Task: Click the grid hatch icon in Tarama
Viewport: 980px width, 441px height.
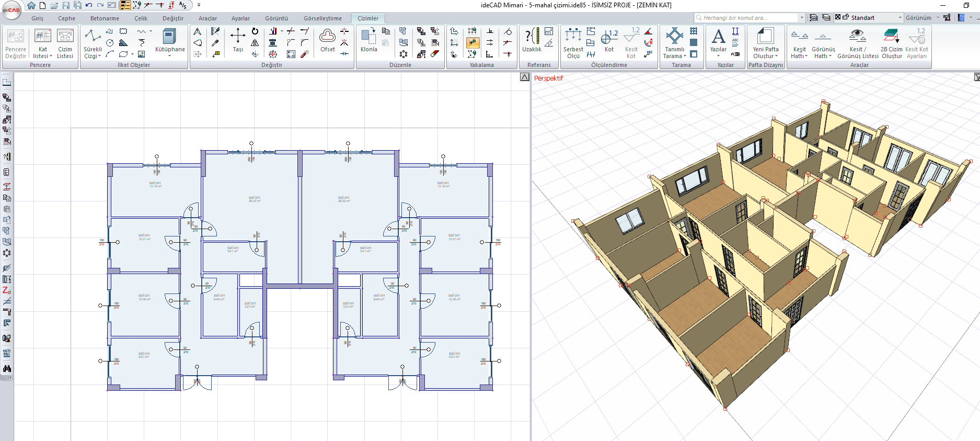Action: [x=694, y=31]
